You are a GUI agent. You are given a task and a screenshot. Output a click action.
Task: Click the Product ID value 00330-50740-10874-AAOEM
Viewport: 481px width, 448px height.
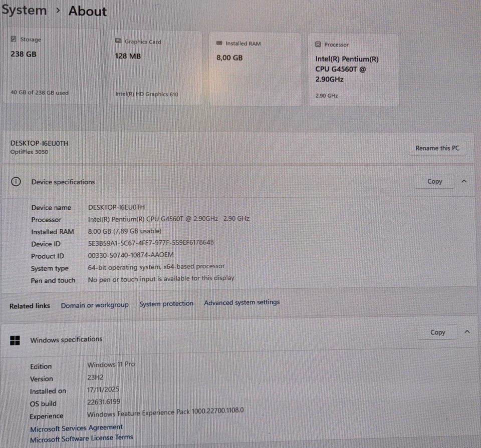[131, 255]
